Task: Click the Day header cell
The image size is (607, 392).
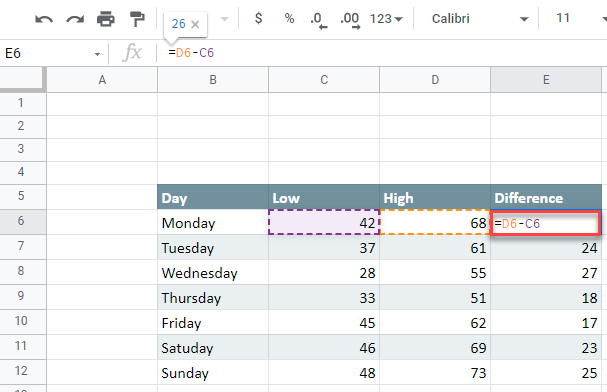Action: (213, 197)
